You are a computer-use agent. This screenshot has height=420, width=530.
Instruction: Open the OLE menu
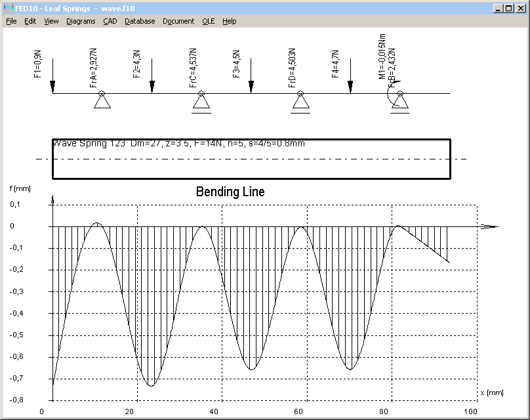[x=208, y=21]
